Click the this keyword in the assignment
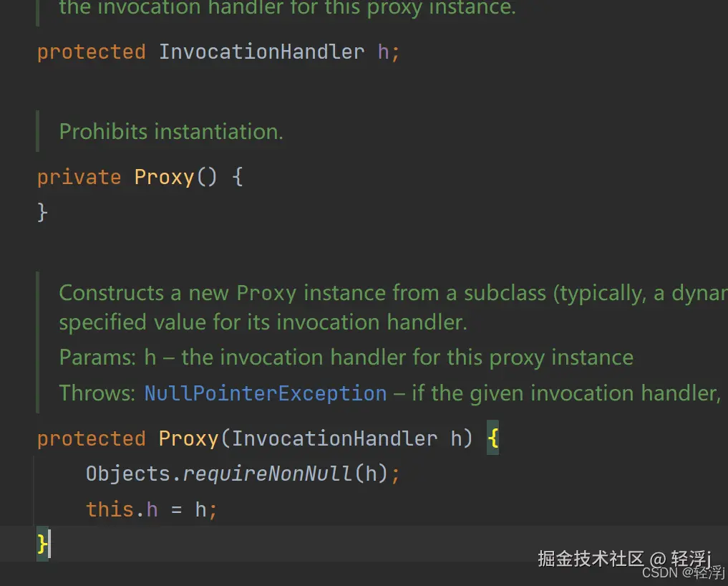 tap(110, 509)
